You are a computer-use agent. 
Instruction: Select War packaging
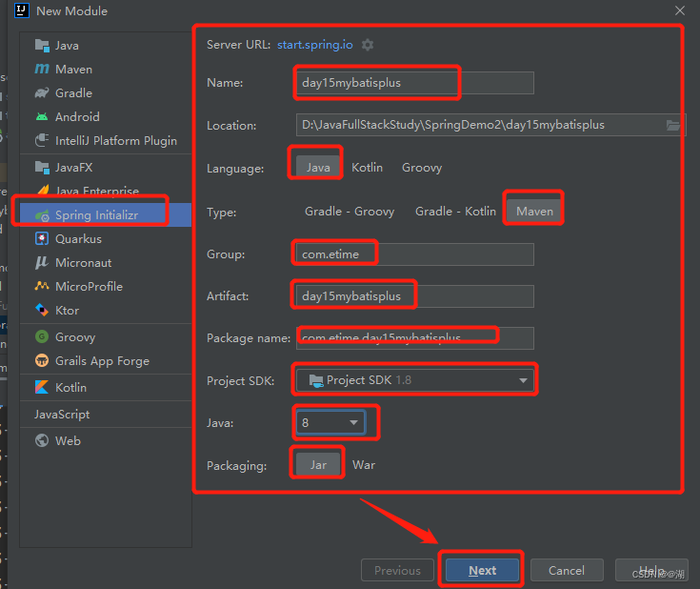[x=364, y=465]
